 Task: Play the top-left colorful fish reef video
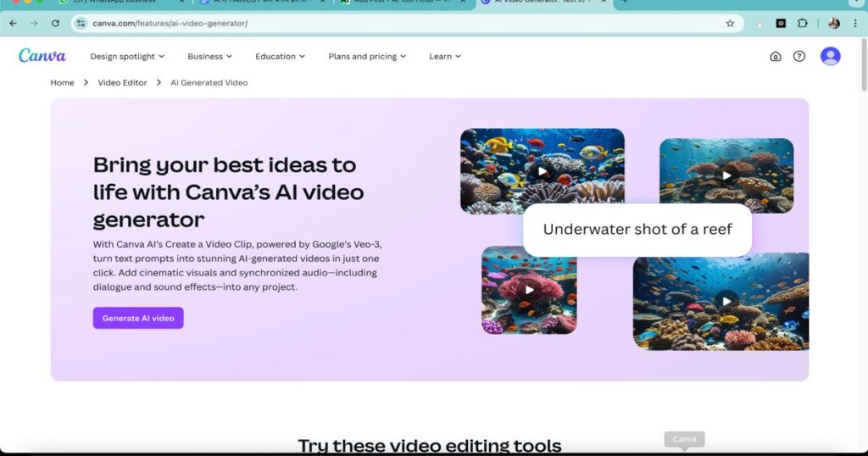[x=542, y=171]
